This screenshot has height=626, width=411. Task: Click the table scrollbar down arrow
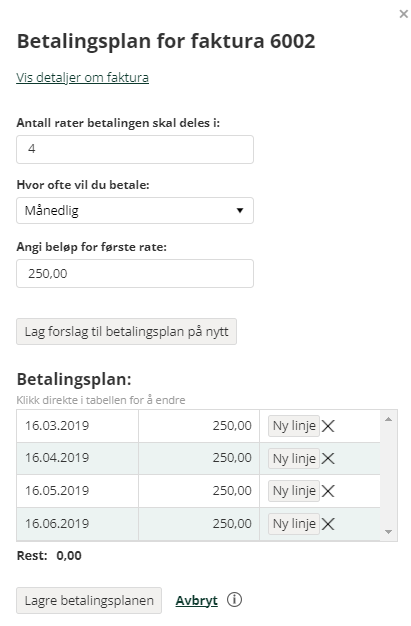(388, 532)
